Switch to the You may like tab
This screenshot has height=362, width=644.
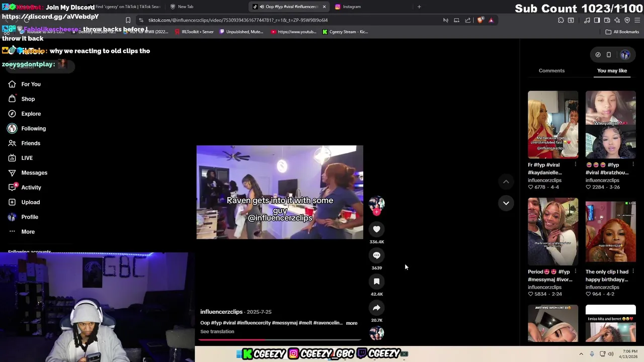pos(612,70)
